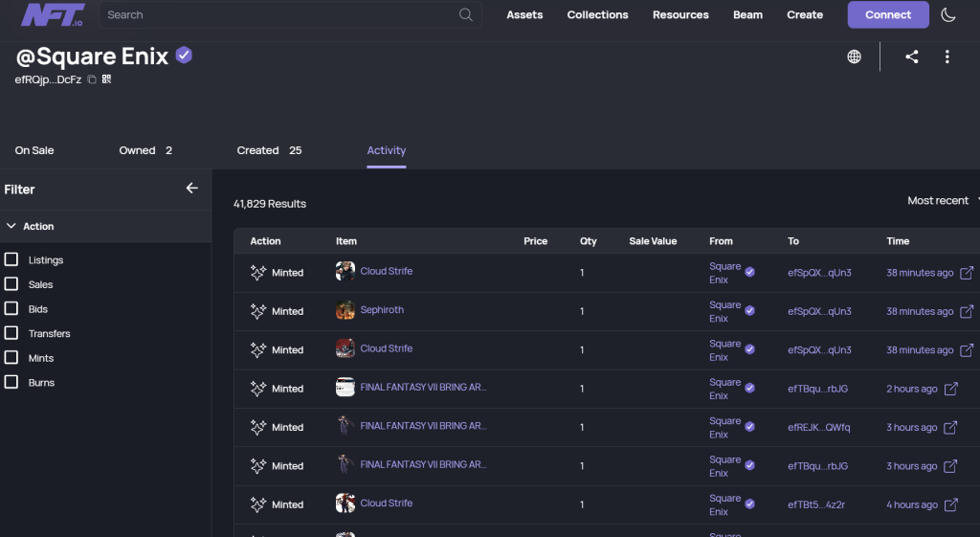
Task: Click the NFT.io logo
Action: pyautogui.click(x=53, y=15)
